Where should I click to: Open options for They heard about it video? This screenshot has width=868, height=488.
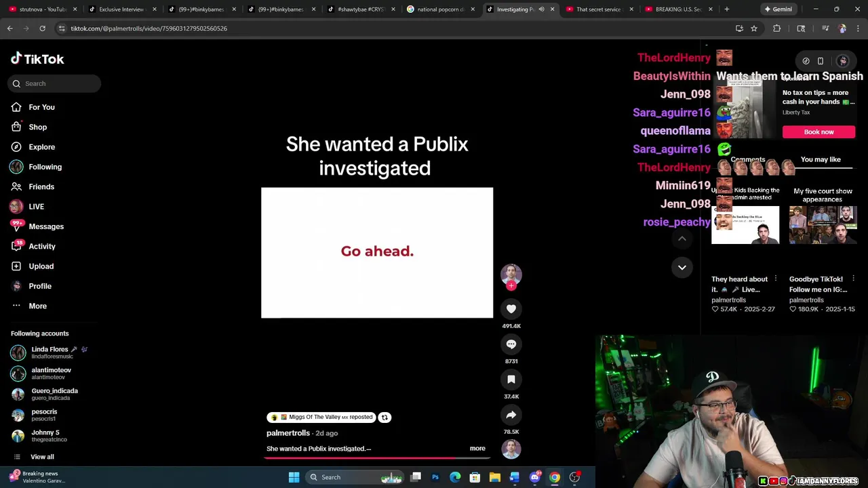tap(776, 279)
